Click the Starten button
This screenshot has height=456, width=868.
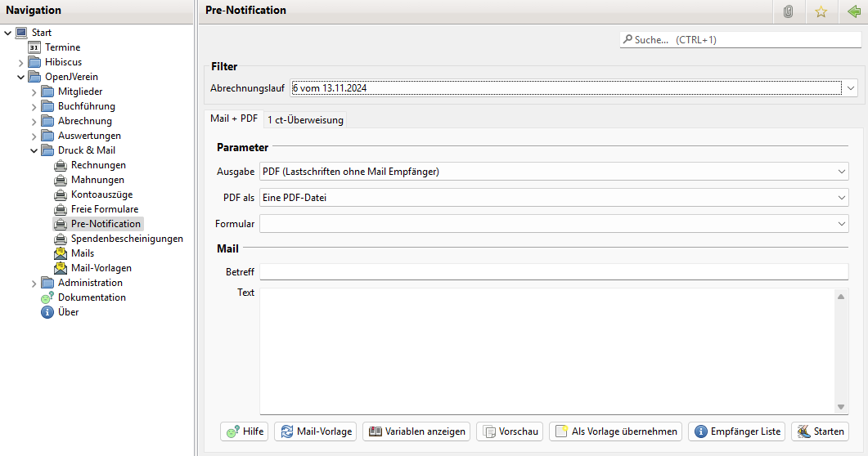point(820,431)
